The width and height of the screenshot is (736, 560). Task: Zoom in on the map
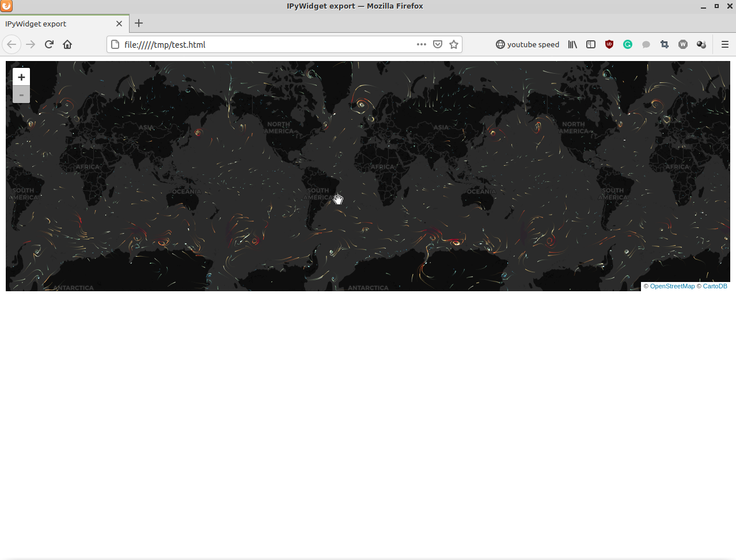pos(21,77)
